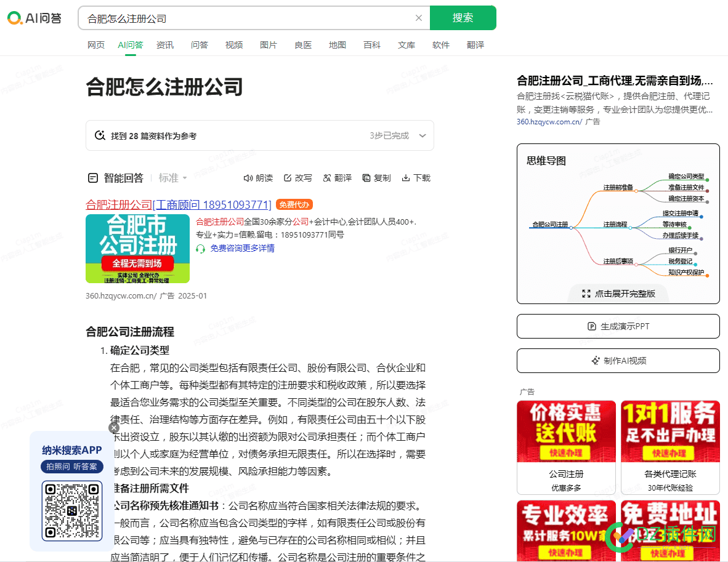The width and height of the screenshot is (728, 562).
Task: Open the 图片 tab
Action: tap(269, 45)
